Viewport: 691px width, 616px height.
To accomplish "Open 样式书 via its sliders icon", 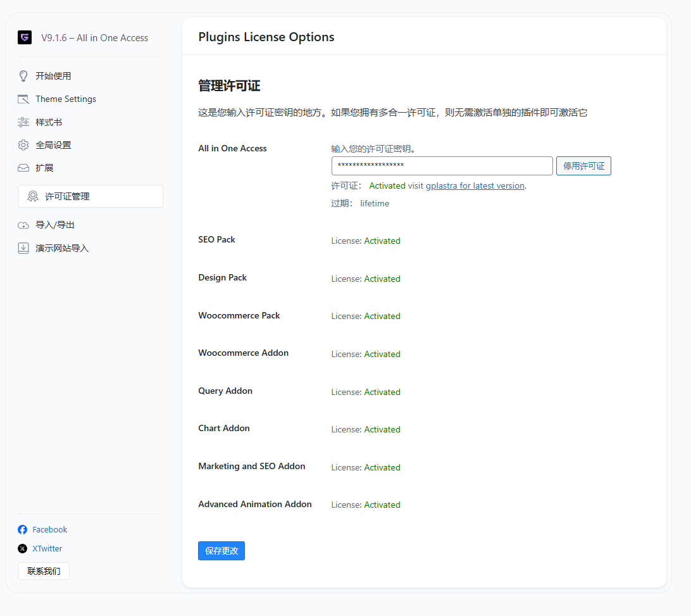I will click(x=23, y=122).
